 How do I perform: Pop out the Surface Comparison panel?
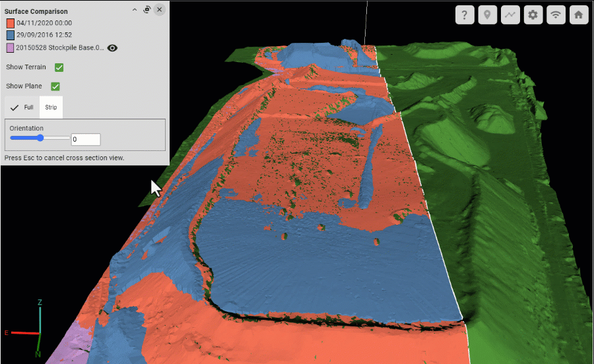(147, 10)
